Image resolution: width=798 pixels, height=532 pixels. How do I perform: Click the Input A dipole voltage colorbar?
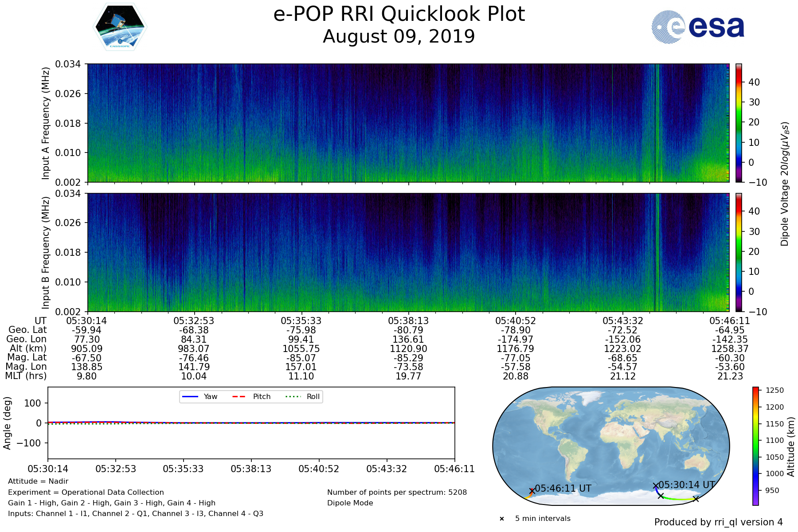click(x=739, y=123)
